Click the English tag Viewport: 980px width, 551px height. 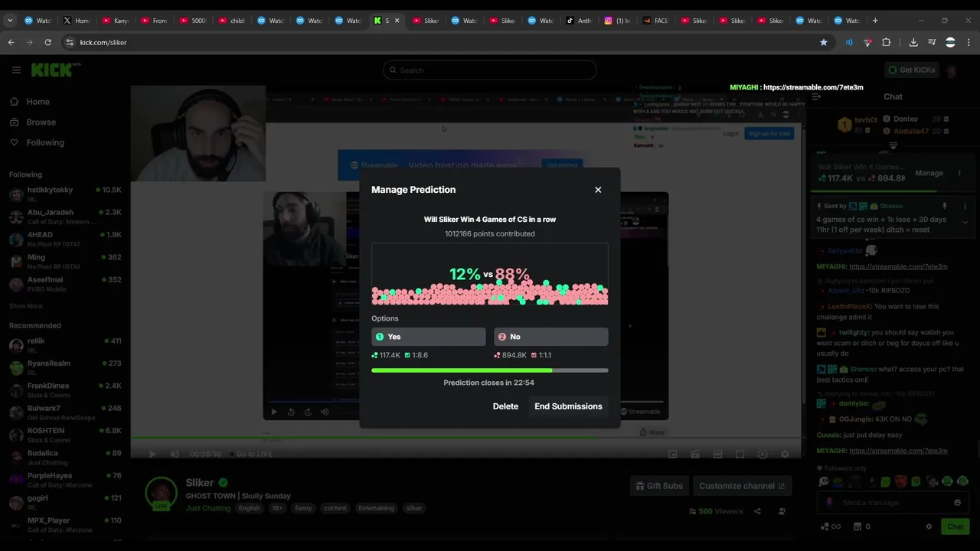[x=249, y=508]
